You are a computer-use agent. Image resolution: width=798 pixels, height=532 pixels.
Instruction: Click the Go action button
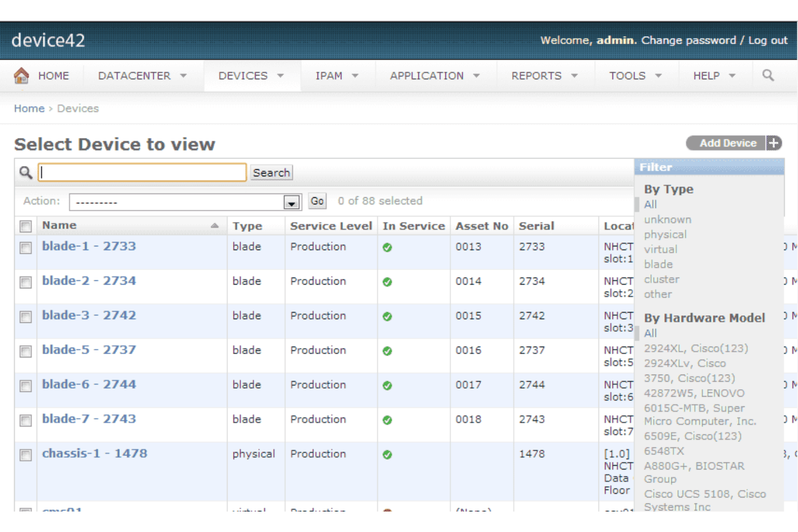(317, 201)
